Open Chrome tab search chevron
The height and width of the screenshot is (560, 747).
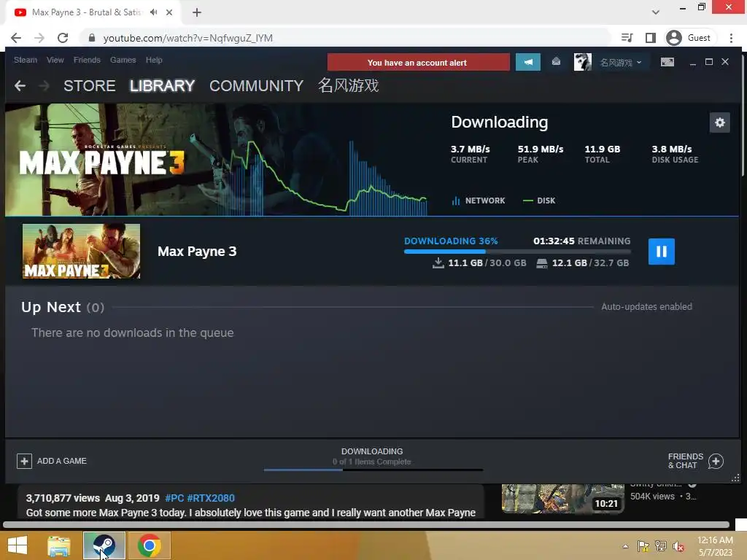point(656,12)
